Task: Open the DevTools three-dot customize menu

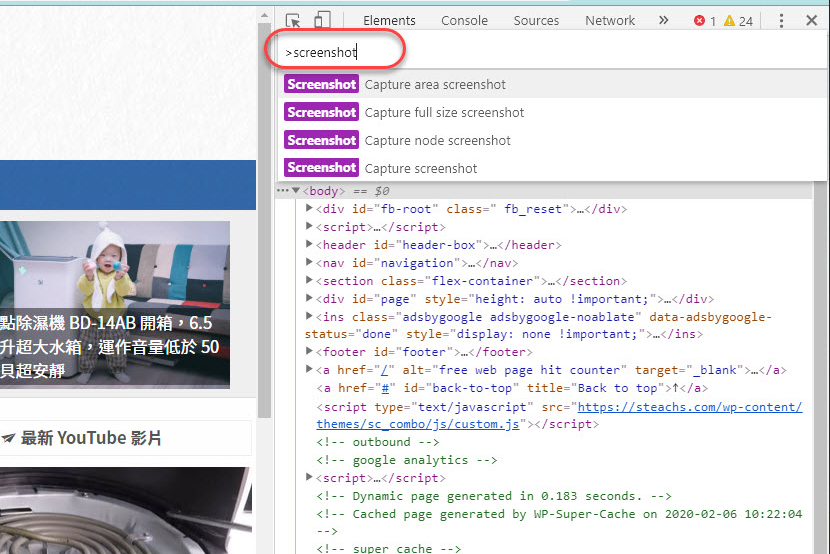Action: point(781,21)
